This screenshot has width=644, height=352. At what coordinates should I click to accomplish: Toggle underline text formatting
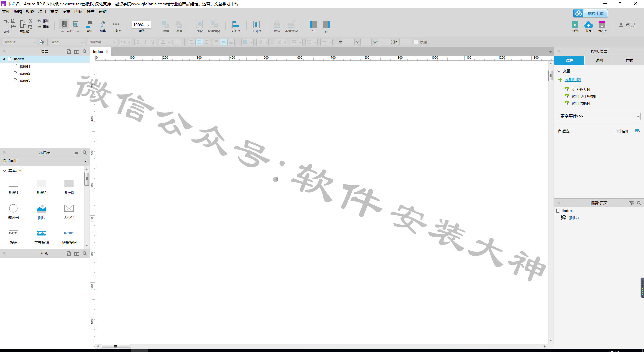click(153, 42)
